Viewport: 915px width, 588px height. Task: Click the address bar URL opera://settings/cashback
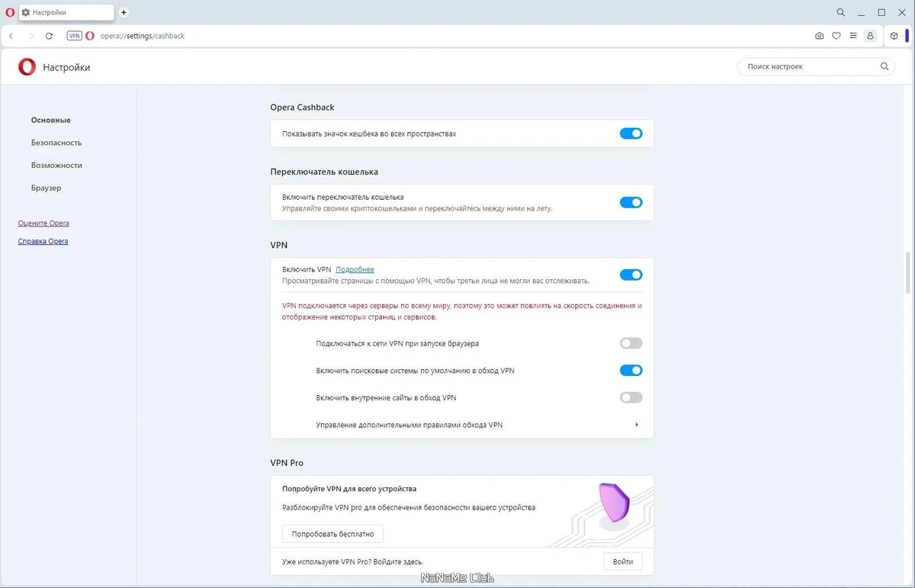pyautogui.click(x=143, y=36)
